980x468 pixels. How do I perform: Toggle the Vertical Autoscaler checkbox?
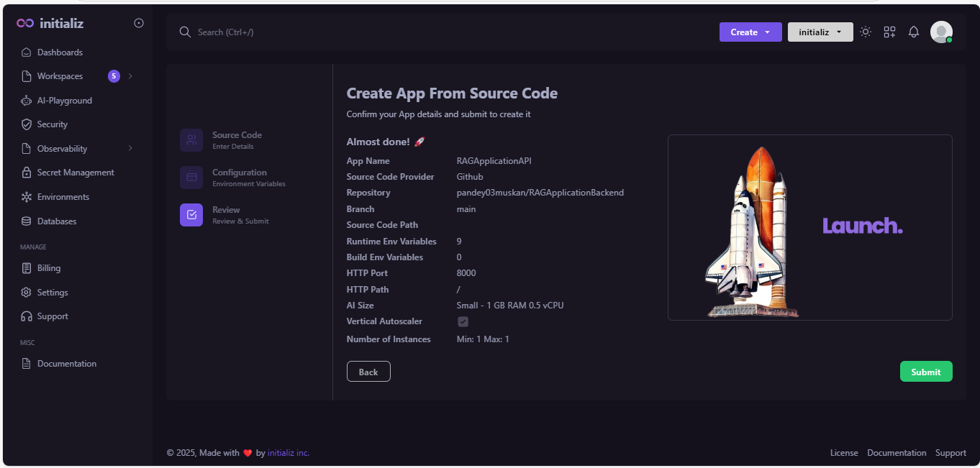463,321
